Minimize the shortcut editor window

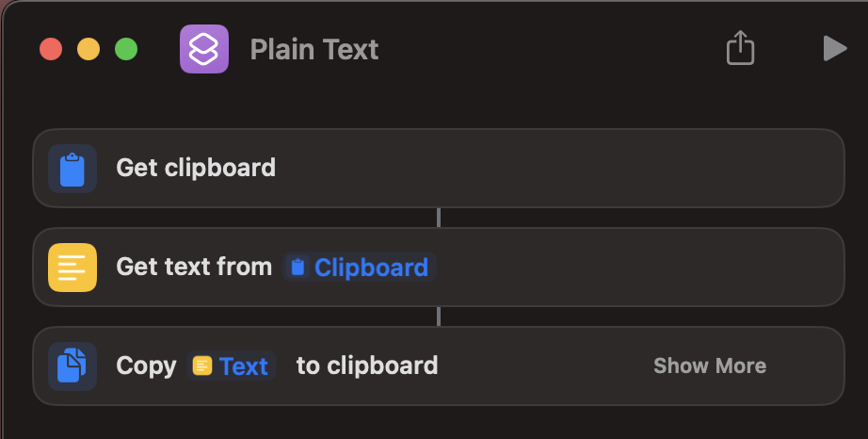[88, 49]
